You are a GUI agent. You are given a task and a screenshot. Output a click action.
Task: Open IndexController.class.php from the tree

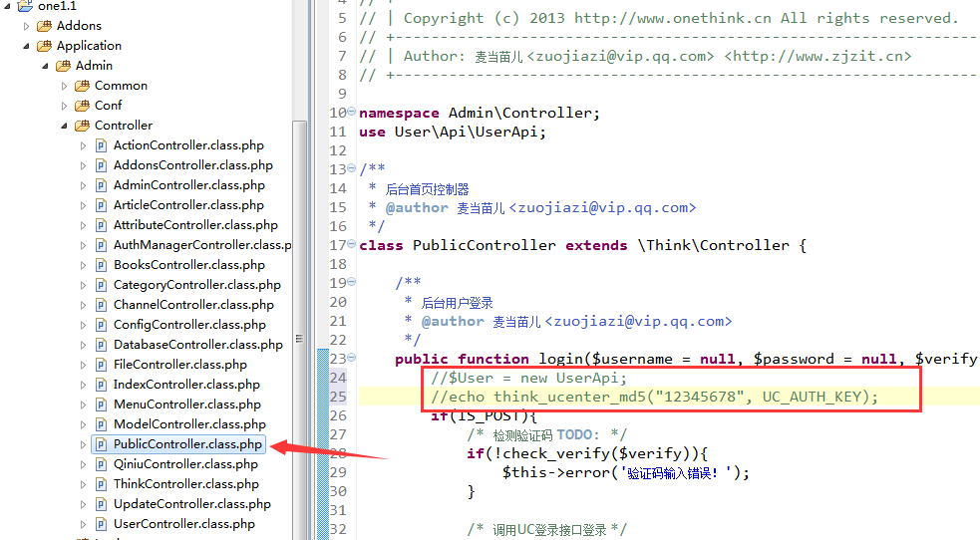(186, 385)
